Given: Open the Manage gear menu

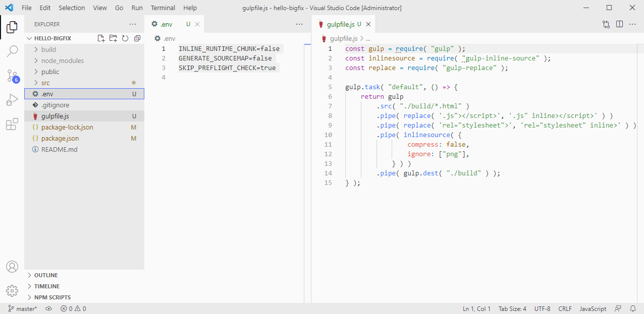Looking at the screenshot, I should tap(12, 291).
